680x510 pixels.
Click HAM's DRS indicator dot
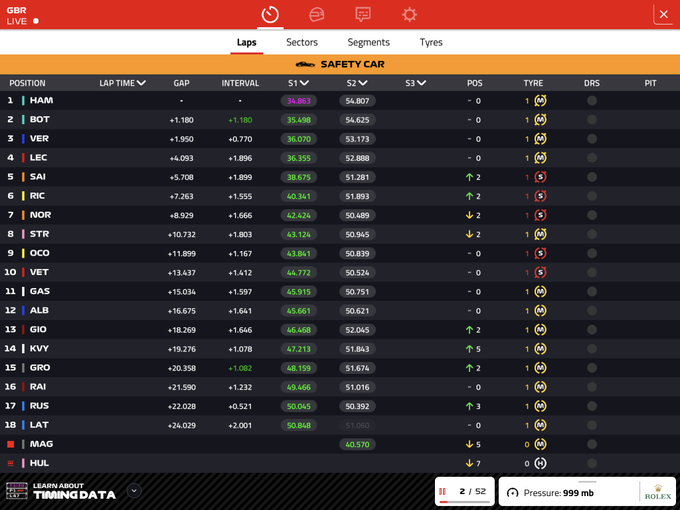[x=592, y=101]
